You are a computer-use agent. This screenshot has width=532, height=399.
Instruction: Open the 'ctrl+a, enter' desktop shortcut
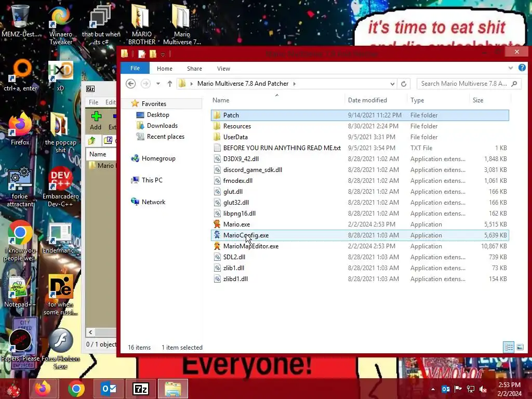20,75
